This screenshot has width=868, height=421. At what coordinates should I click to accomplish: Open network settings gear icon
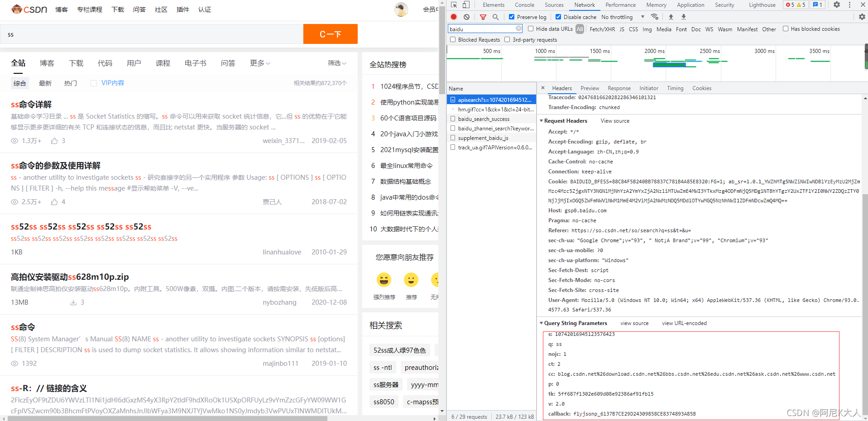(x=862, y=17)
